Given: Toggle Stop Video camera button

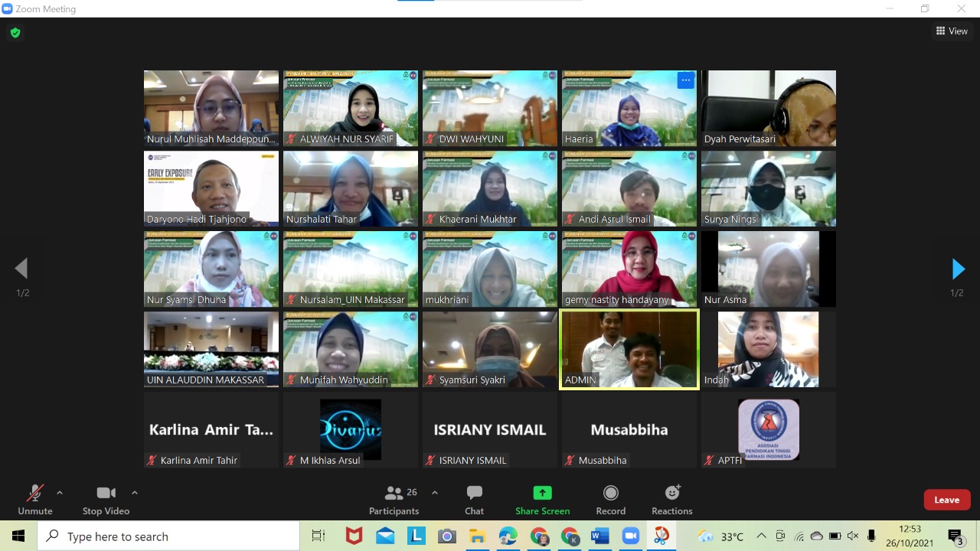Looking at the screenshot, I should [x=106, y=500].
